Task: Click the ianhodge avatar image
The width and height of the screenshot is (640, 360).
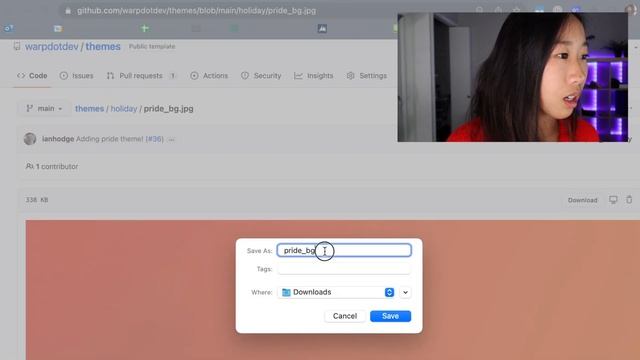Action: (x=30, y=139)
